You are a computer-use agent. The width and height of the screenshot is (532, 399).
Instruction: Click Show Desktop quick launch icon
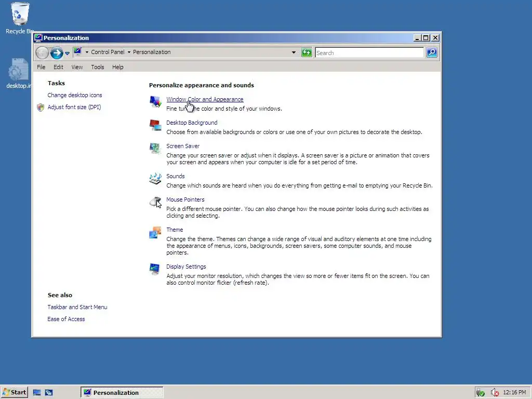click(x=37, y=393)
